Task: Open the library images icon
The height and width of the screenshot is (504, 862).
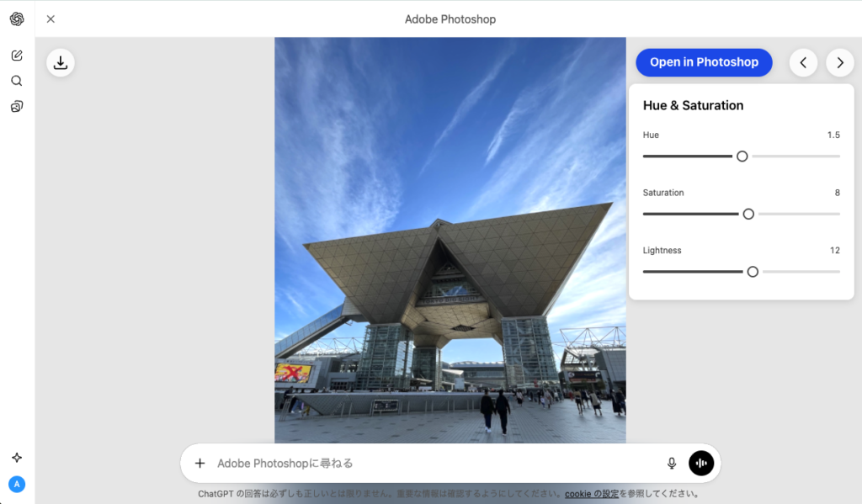Action: 17,107
